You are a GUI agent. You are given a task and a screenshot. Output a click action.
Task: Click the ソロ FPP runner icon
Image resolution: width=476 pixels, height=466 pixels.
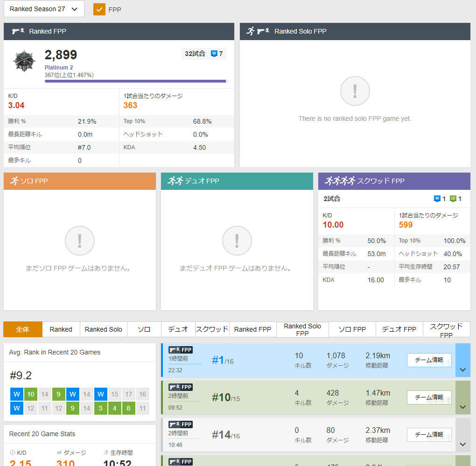[14, 181]
